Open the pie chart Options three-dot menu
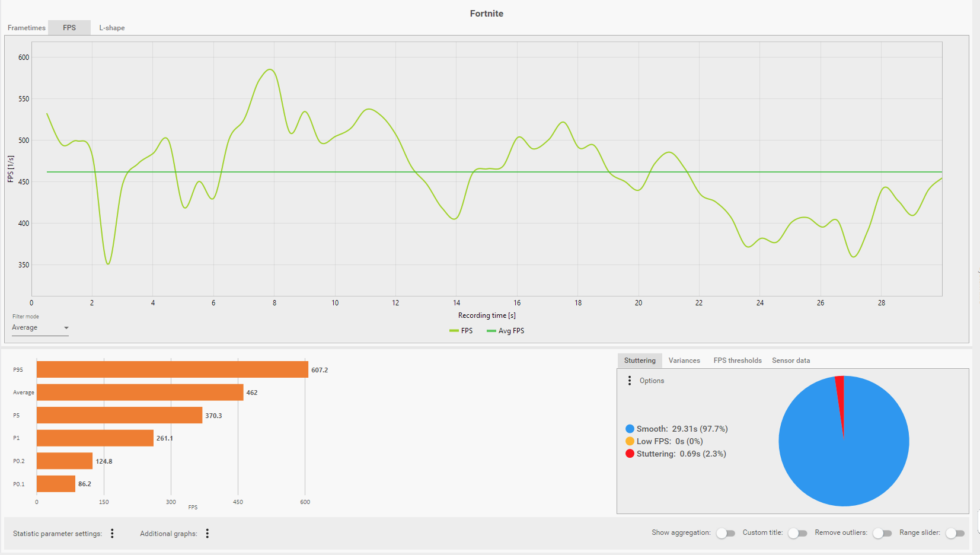Screen dimensions: 980x555 click(630, 381)
